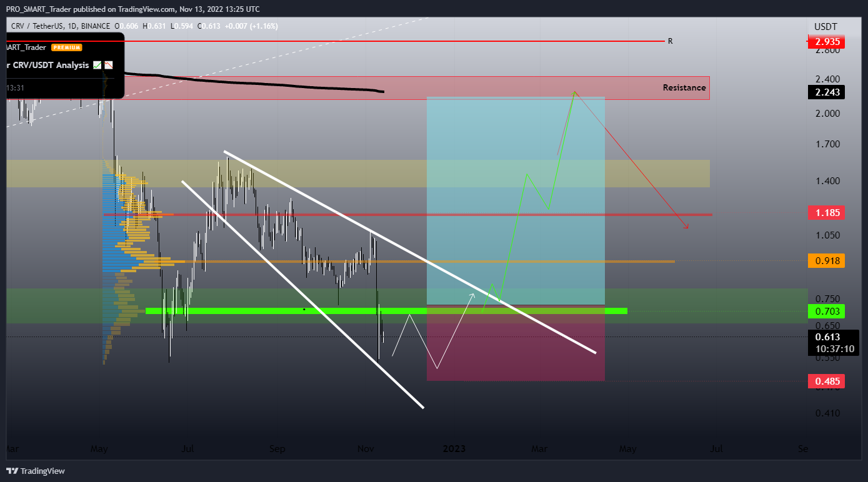
Task: Click the 2.000 price scale value
Action: [826, 114]
